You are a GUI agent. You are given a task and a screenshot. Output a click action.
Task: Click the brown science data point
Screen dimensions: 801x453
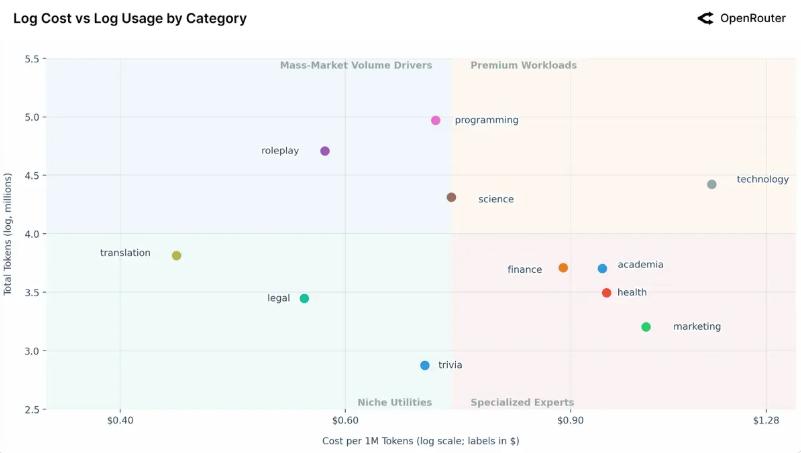point(452,198)
